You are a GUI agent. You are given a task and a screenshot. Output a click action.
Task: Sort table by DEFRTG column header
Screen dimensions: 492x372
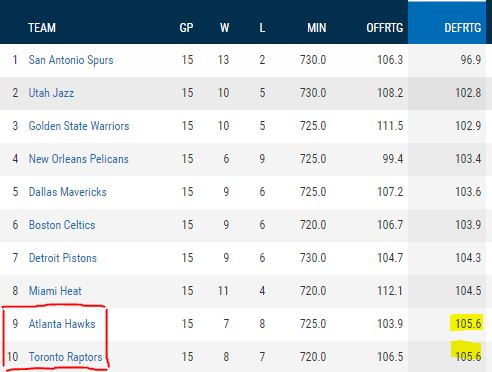click(x=463, y=28)
